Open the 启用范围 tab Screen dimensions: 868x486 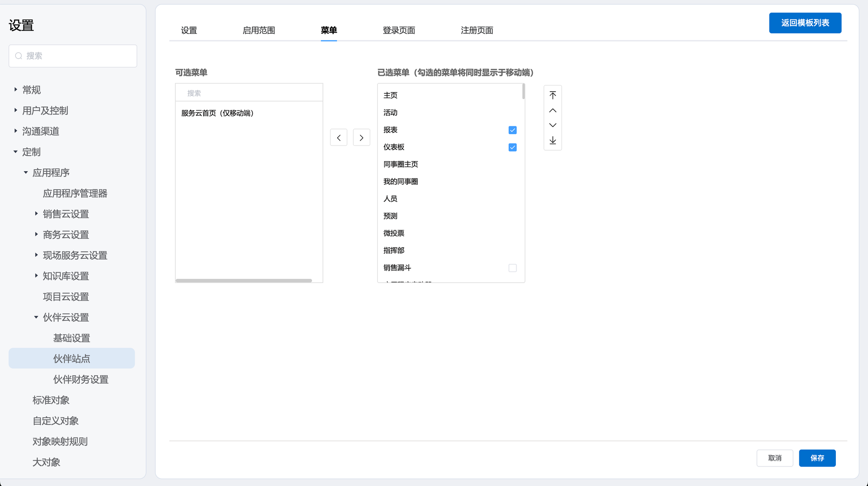(x=259, y=30)
